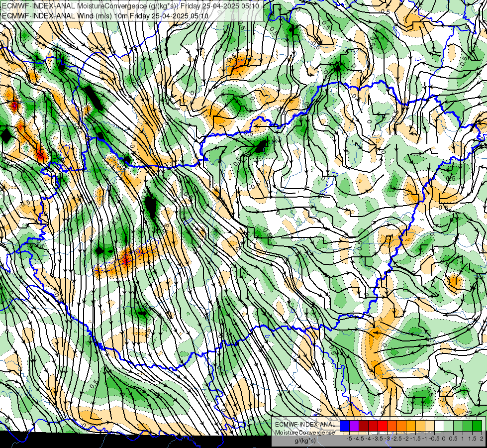Click the amber swatch between -2 and -1.5
The height and width of the screenshot is (448, 487).
coord(411,426)
